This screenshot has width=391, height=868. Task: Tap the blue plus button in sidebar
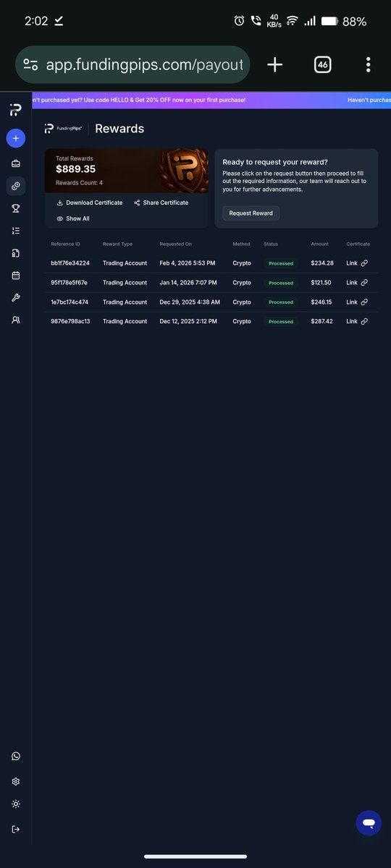16,138
